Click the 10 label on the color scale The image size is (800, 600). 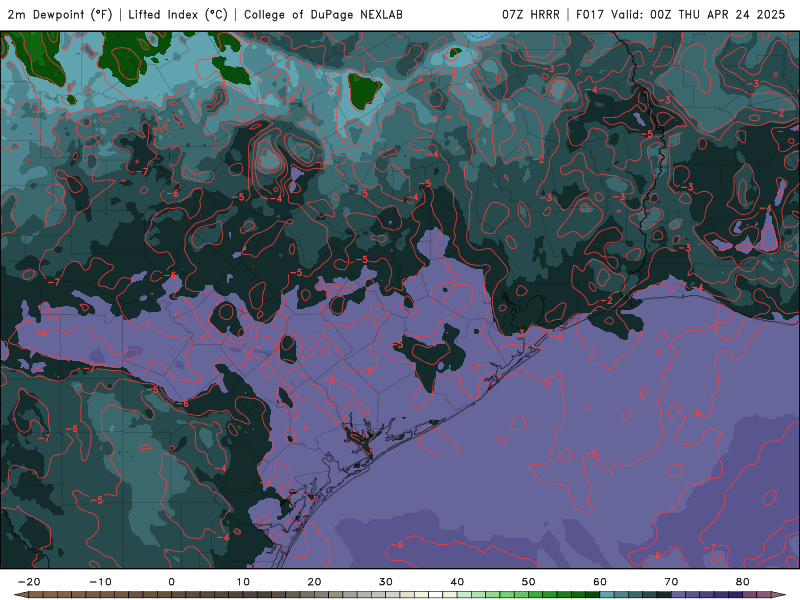click(243, 582)
